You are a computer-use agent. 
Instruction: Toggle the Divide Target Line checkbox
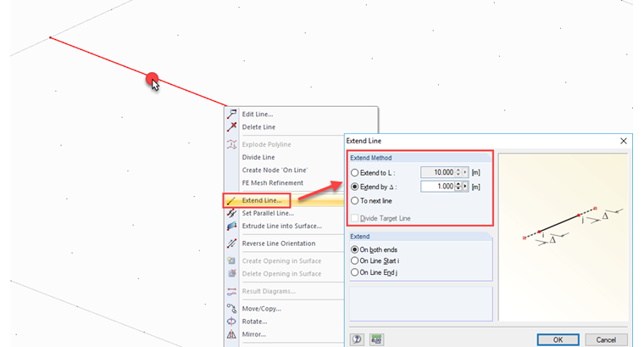[355, 218]
